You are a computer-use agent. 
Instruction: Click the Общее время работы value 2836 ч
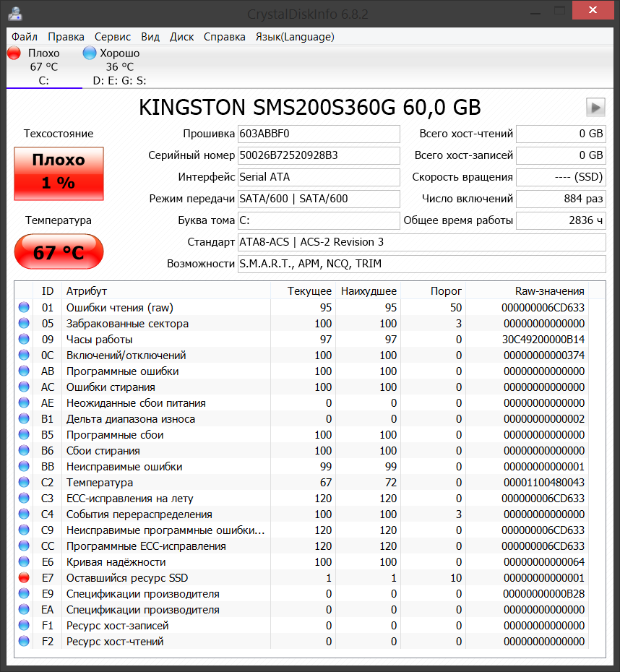[x=561, y=220]
